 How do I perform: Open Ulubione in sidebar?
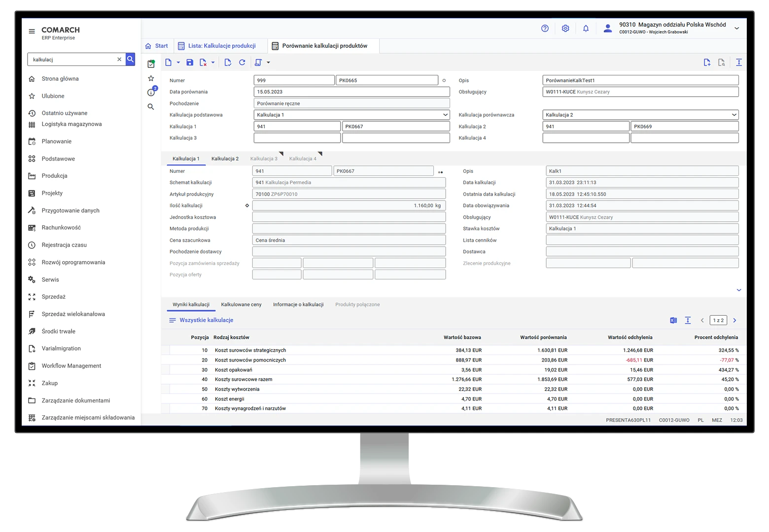[53, 96]
